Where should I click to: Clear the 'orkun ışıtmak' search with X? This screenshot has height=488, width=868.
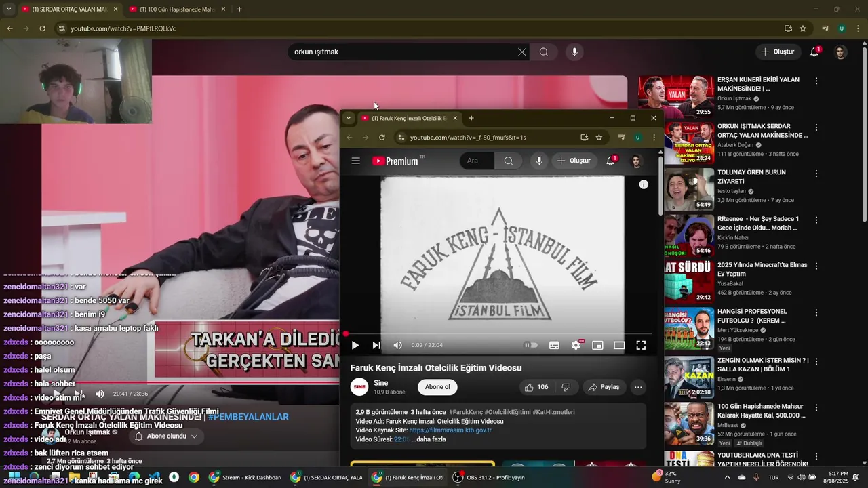point(522,52)
